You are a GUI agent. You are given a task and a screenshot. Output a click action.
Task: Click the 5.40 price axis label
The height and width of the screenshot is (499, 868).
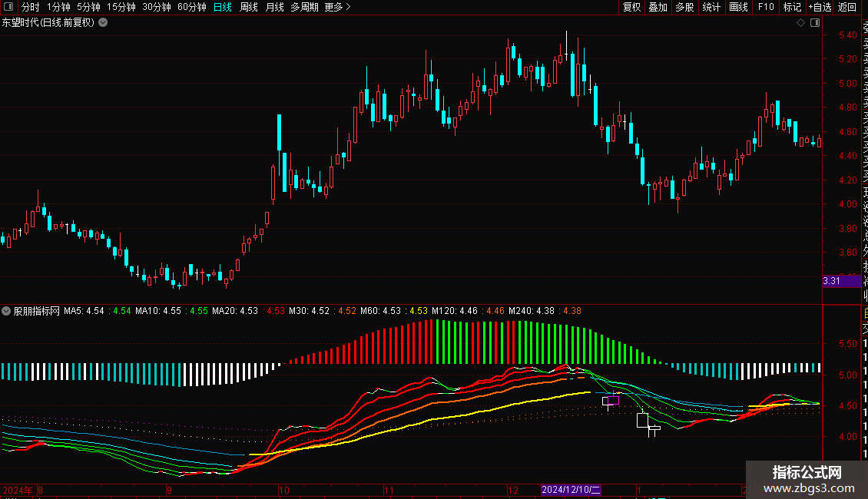pyautogui.click(x=847, y=35)
